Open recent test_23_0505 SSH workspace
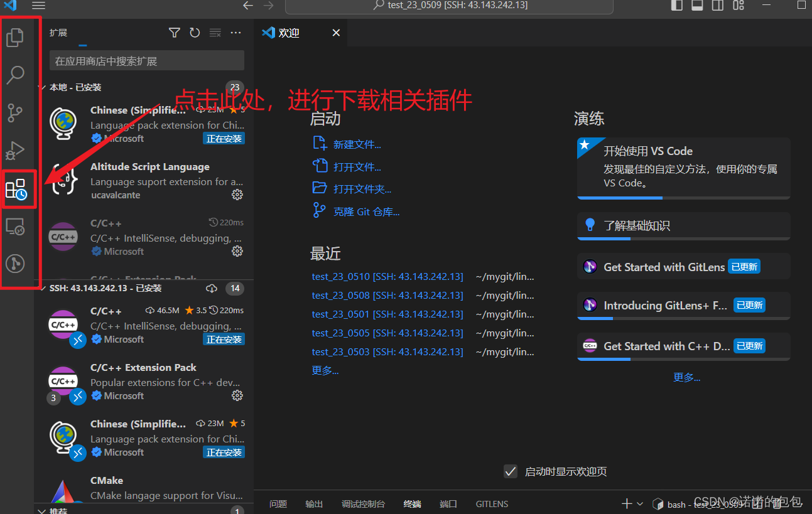The image size is (812, 514). 387,333
